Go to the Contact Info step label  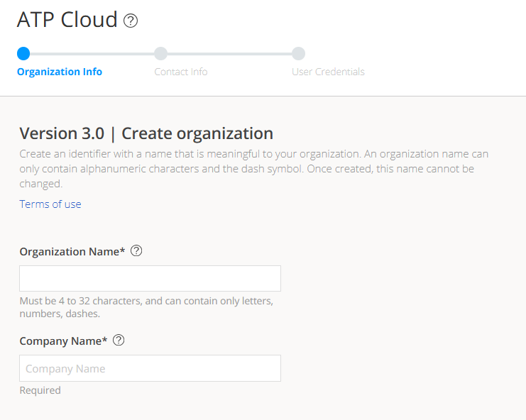tap(181, 72)
